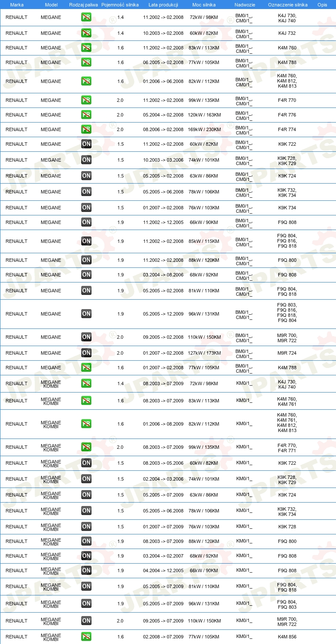The image size is (336, 644).
Task: Click production years 01.2006 -> 08.2009
Action: pos(163,424)
